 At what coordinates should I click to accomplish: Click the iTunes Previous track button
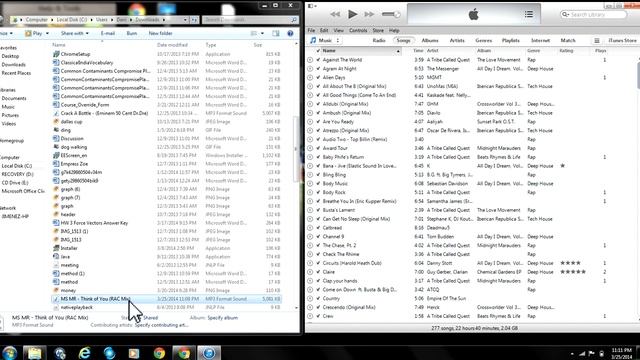point(335,15)
